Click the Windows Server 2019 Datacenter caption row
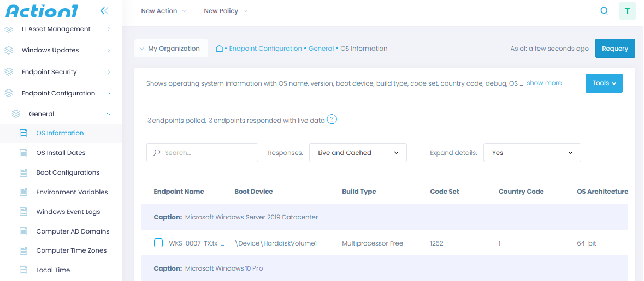 (x=385, y=217)
